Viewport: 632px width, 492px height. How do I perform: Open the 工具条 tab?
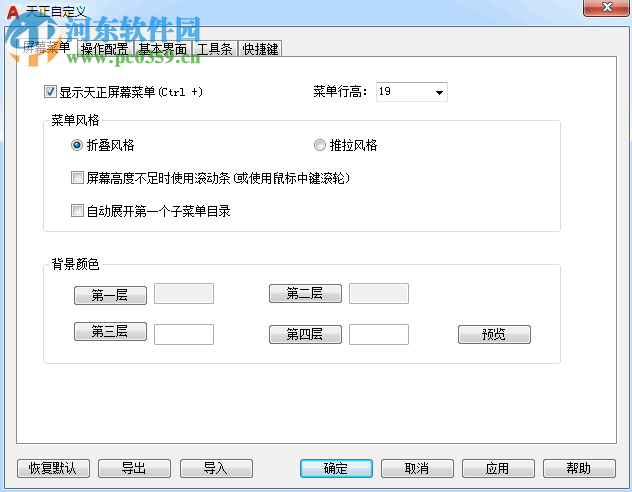pos(214,49)
